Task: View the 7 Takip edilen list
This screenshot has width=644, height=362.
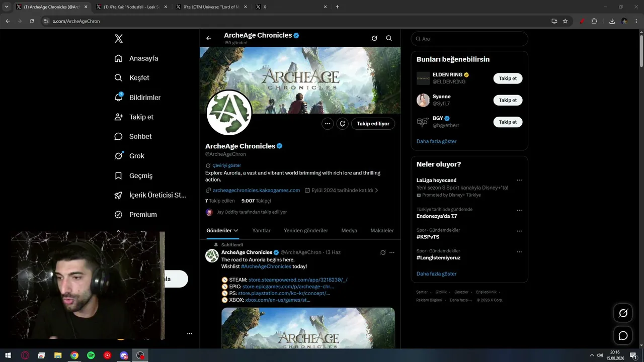Action: click(220, 201)
